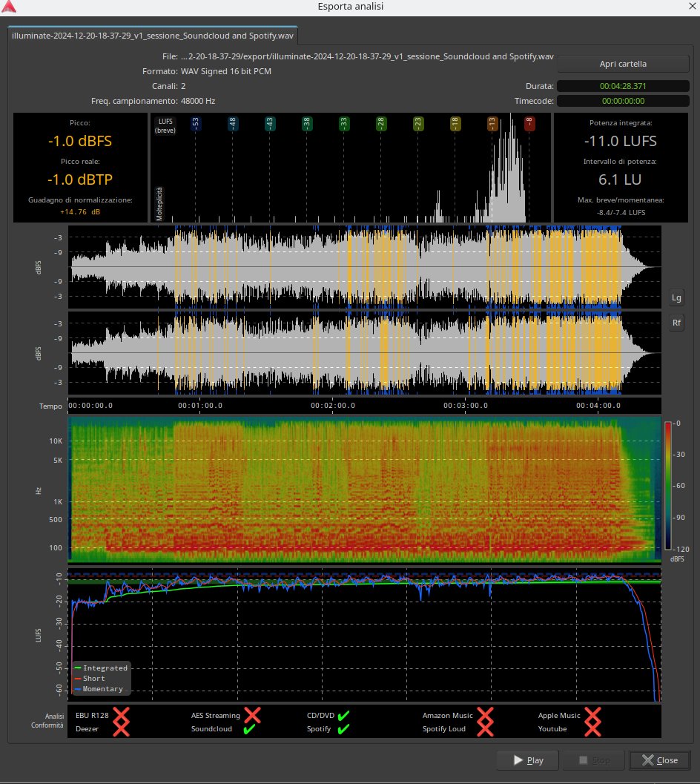Toggle the Lg logarithmic waveform button
Screen dimensions: 700x784
click(676, 297)
